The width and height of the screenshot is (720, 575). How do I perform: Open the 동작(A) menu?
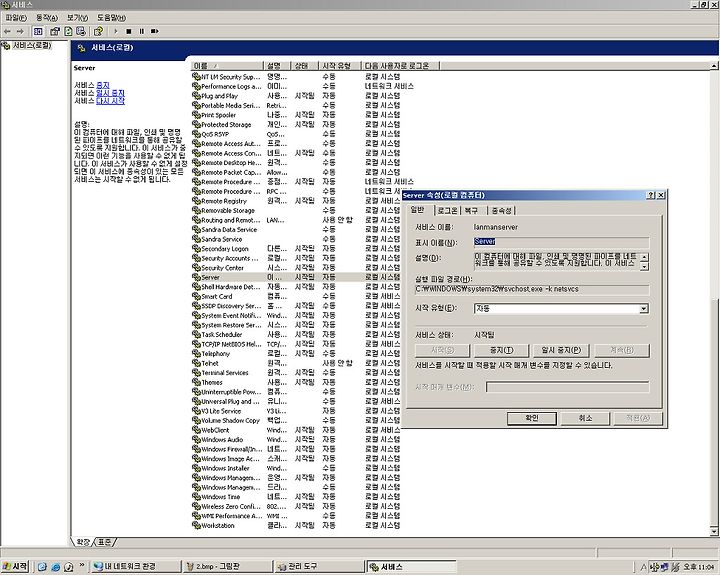coord(47,17)
